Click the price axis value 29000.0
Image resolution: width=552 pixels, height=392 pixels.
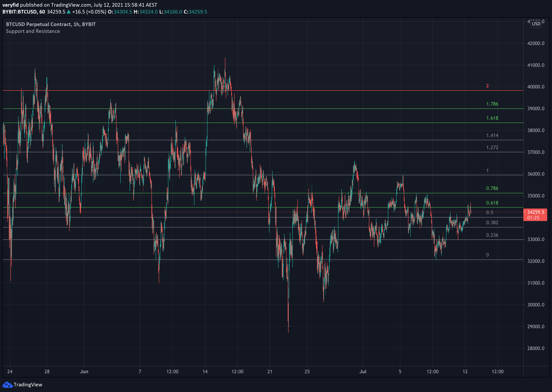536,327
